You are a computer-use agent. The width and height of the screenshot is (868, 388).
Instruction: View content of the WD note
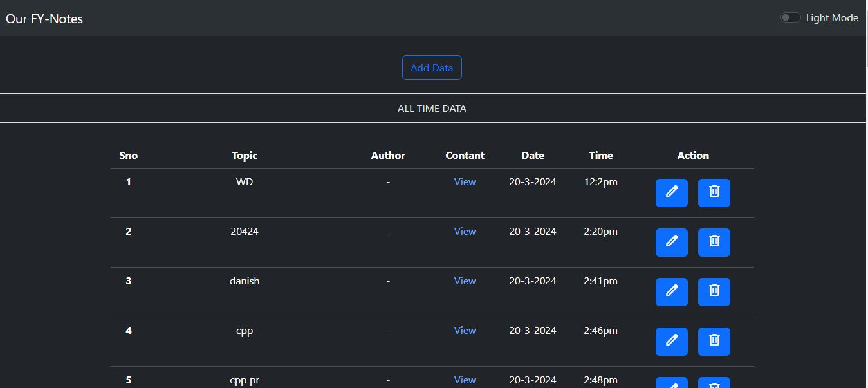(465, 182)
